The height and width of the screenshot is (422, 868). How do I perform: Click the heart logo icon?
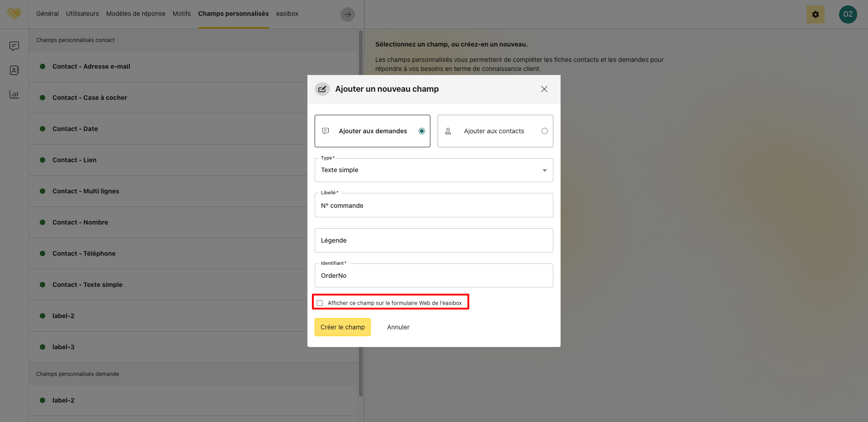(x=14, y=14)
